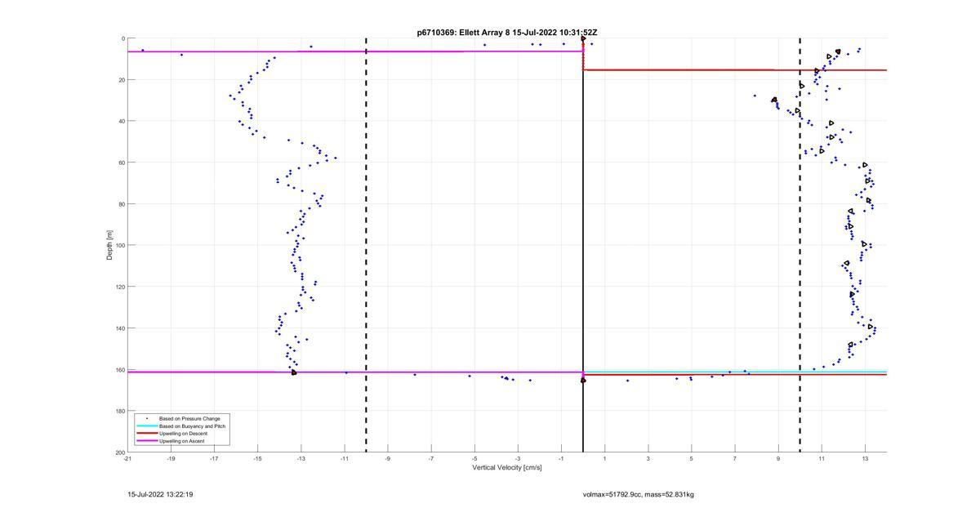This screenshot has height=508, width=980.
Task: Click the x-axis tick label '-21'
Action: click(x=127, y=459)
